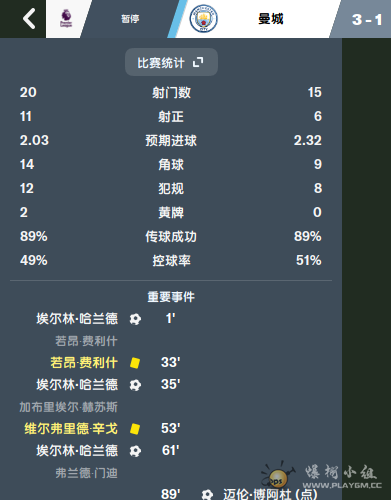Screen dimensions: 391x500
Task: Select the 89' penalty goal ball icon
Action: pyautogui.click(x=207, y=494)
